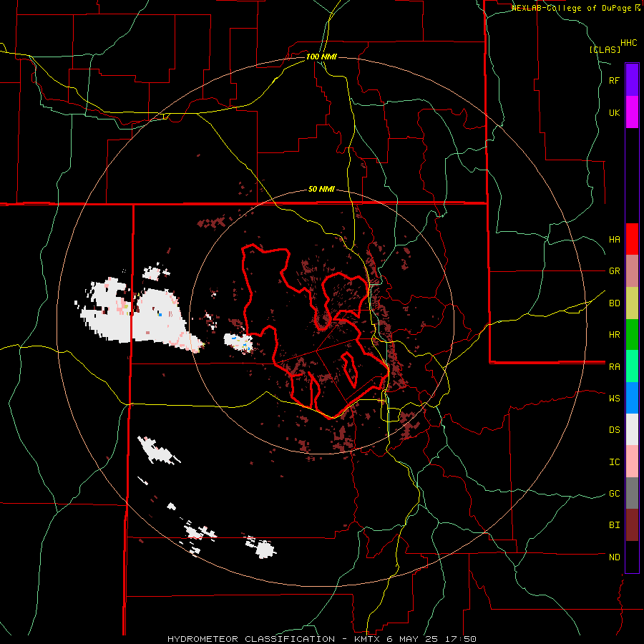Viewport: 644px width, 644px height.
Task: Click the 50 NMI range ring label
Action: click(x=321, y=190)
